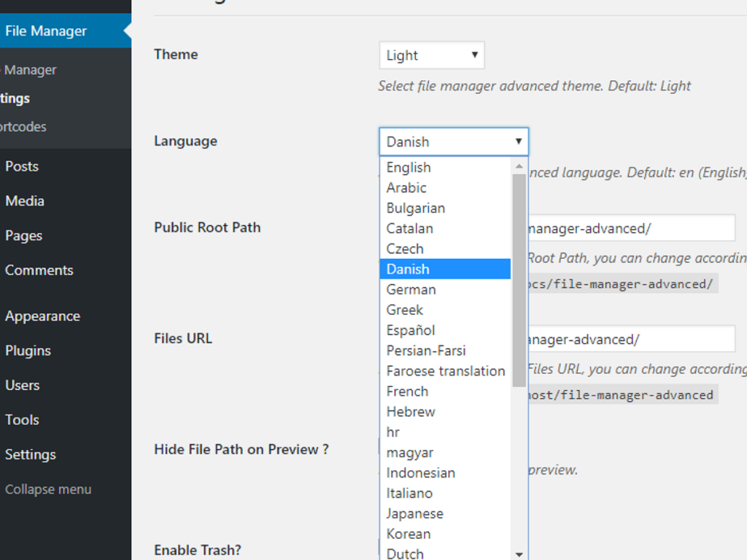Open File Manager in the sidebar

[x=45, y=31]
